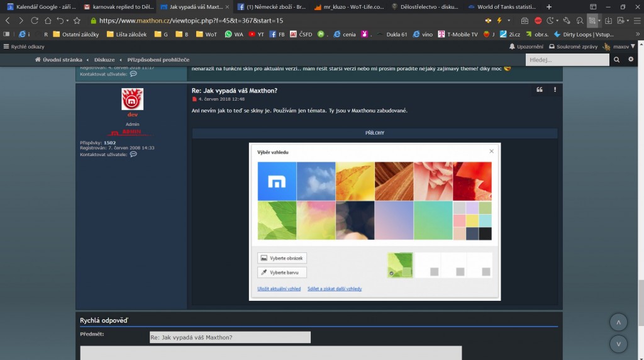Image resolution: width=644 pixels, height=360 pixels.
Task: Reopen last closed tab with undo icon
Action: pyautogui.click(x=60, y=21)
